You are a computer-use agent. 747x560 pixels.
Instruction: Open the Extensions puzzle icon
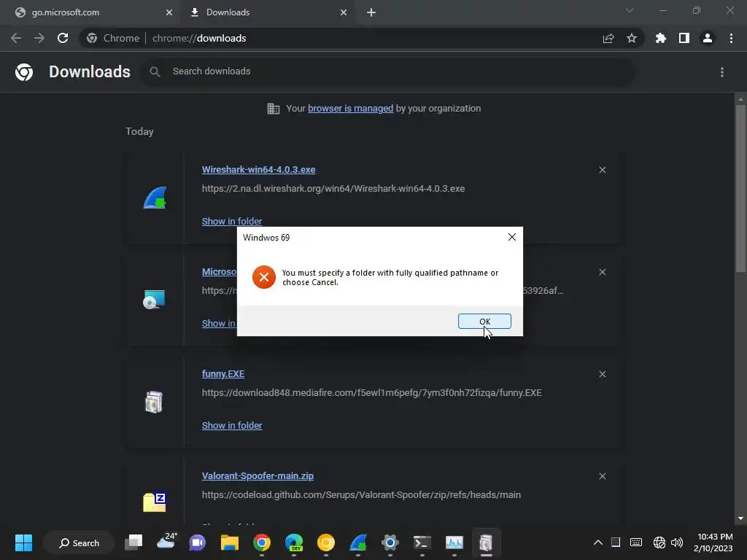tap(661, 38)
